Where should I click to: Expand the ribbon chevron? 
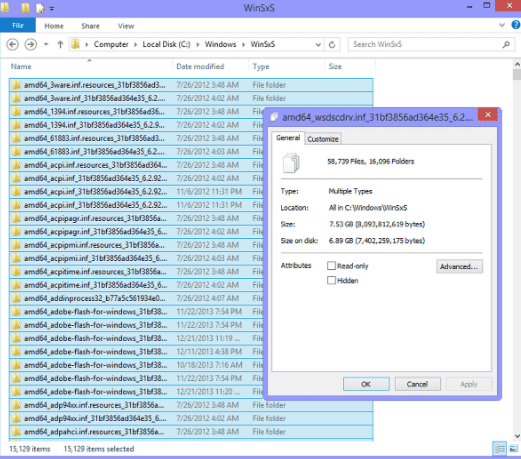[x=502, y=25]
